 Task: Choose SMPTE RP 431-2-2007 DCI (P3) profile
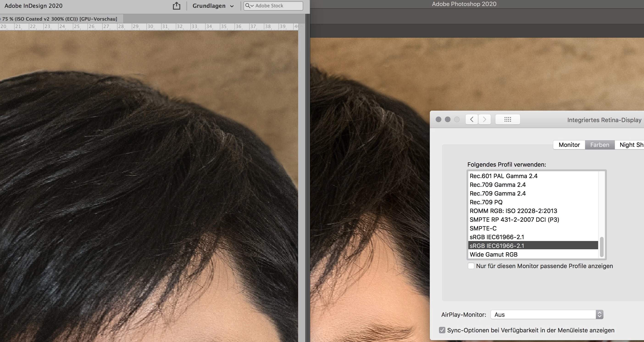tap(514, 220)
